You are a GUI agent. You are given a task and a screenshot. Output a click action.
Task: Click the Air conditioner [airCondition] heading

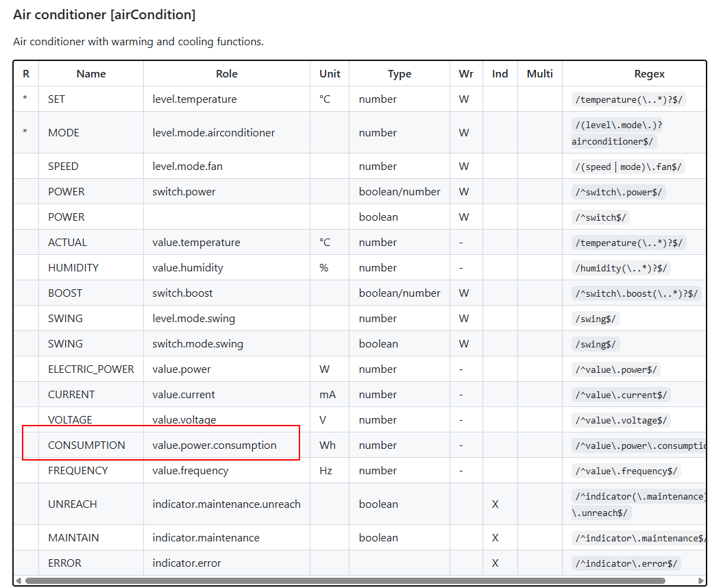pos(104,14)
